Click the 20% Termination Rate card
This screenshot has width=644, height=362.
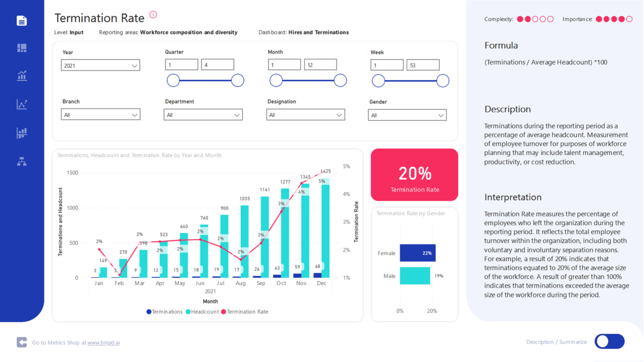tap(414, 175)
